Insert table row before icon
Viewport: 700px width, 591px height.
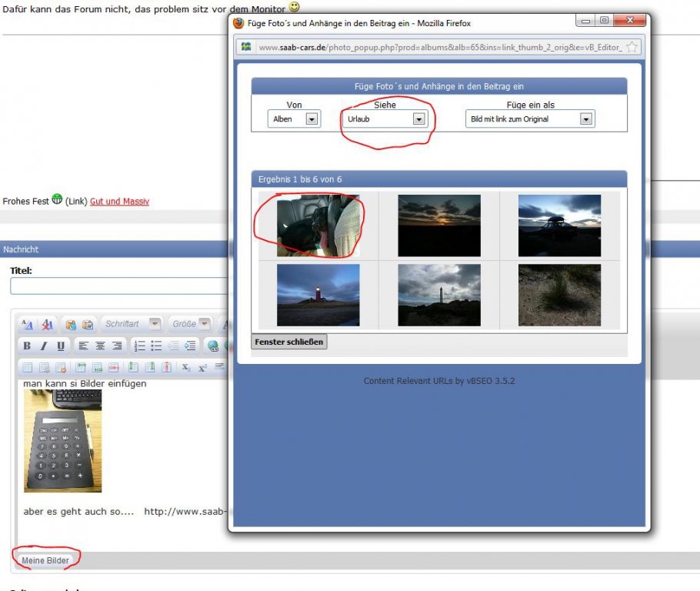tap(80, 368)
